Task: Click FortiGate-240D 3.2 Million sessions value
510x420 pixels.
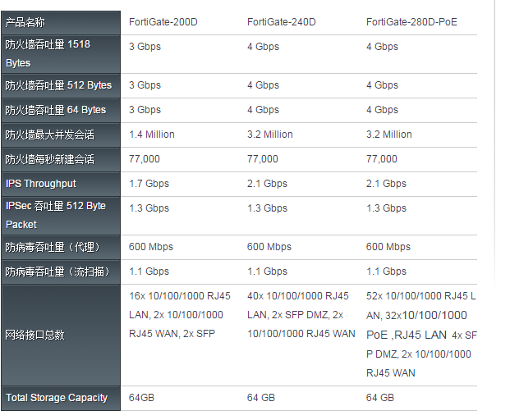Action: coord(270,135)
